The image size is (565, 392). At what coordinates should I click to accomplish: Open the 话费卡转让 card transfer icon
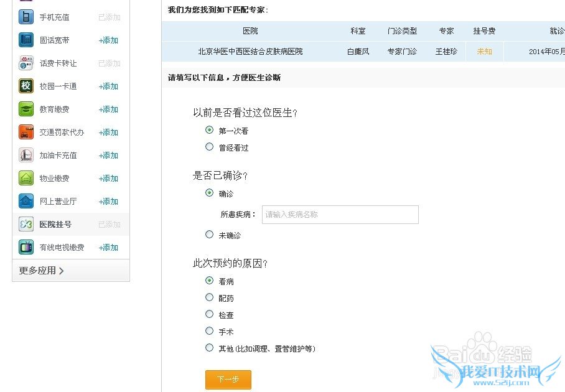pos(26,63)
